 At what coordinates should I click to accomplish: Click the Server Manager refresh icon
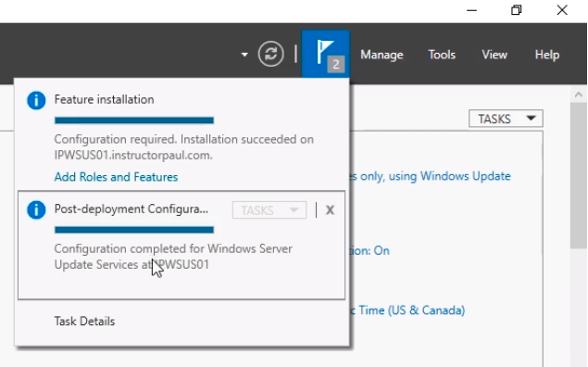click(270, 54)
